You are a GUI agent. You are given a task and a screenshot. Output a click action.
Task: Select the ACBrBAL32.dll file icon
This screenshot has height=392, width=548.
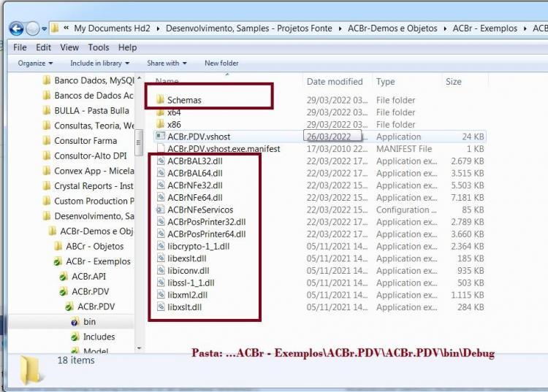[x=161, y=161]
